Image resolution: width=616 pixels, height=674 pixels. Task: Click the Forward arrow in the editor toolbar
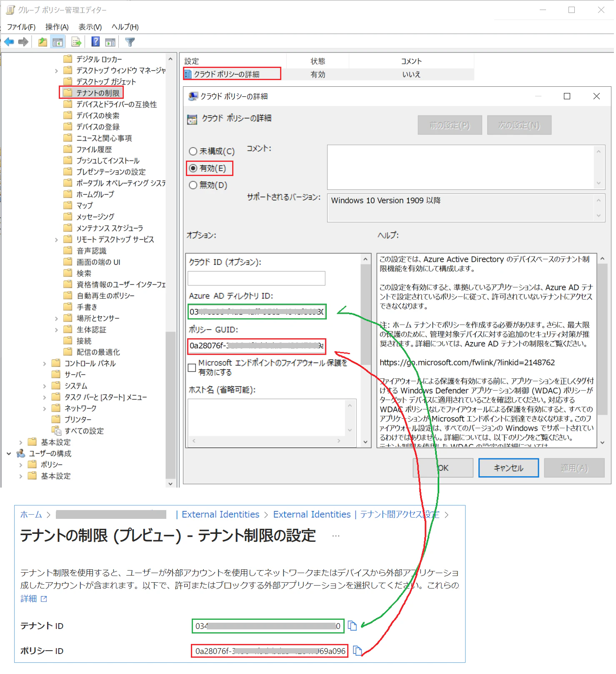point(23,42)
